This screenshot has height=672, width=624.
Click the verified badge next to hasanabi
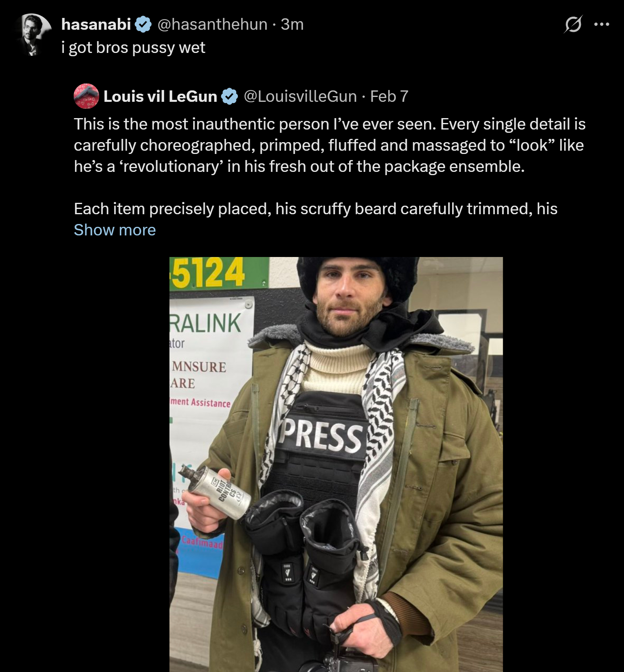[x=143, y=24]
